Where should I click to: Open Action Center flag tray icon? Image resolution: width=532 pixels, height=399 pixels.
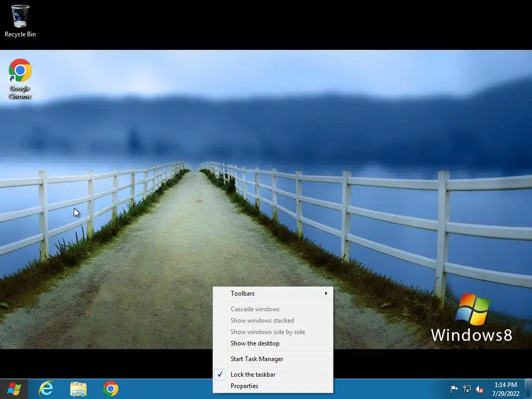pyautogui.click(x=454, y=389)
